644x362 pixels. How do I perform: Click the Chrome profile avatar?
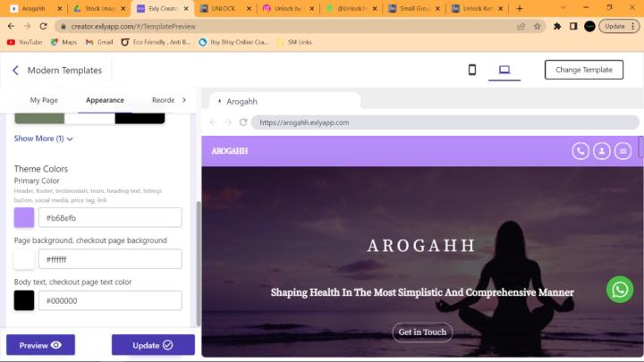tap(589, 26)
